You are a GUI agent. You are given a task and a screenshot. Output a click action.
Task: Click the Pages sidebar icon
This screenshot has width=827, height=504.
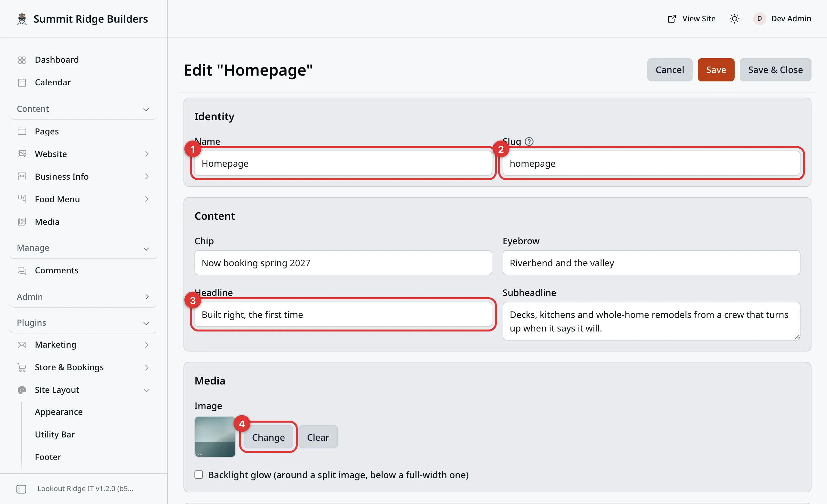[22, 131]
